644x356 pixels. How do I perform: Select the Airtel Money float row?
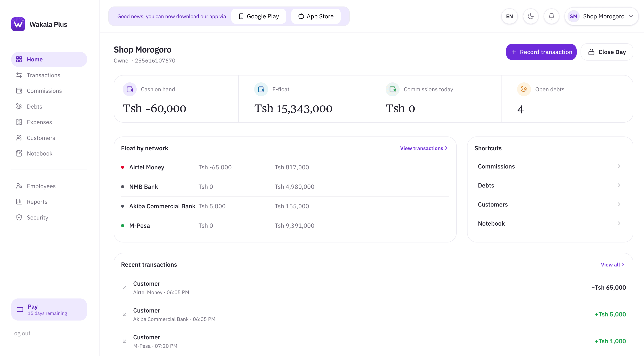(285, 167)
